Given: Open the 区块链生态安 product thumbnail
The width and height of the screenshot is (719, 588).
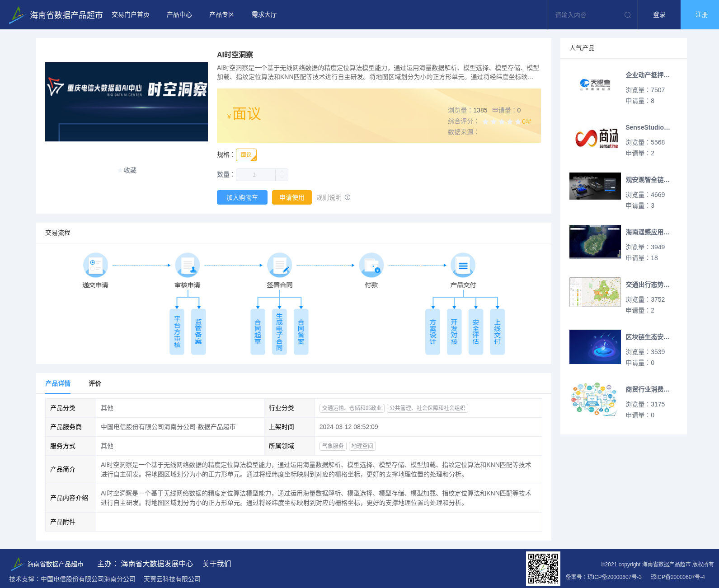Looking at the screenshot, I should click(595, 347).
